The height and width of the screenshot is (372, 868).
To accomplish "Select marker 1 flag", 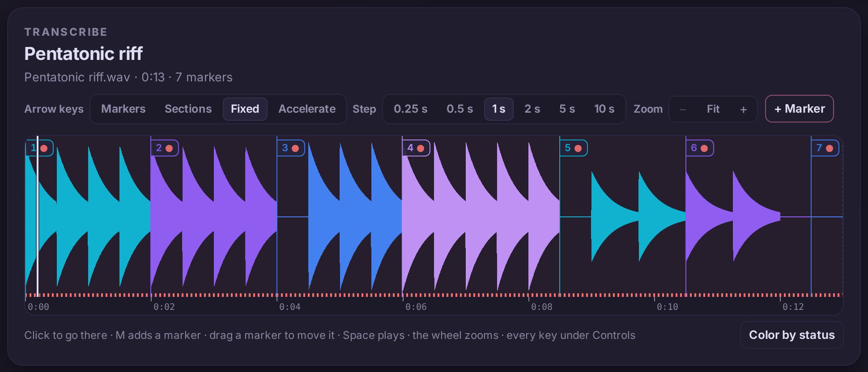I will (39, 148).
